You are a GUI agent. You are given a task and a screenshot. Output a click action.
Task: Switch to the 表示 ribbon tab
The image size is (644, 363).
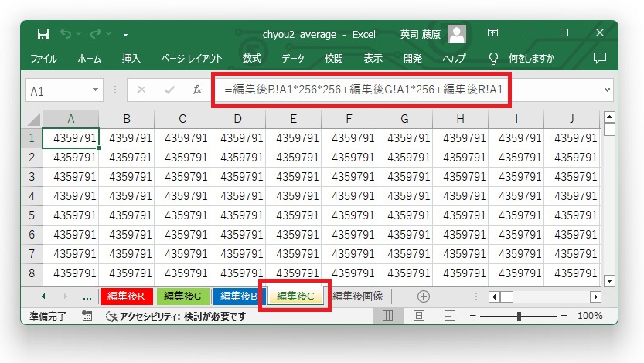pos(373,59)
